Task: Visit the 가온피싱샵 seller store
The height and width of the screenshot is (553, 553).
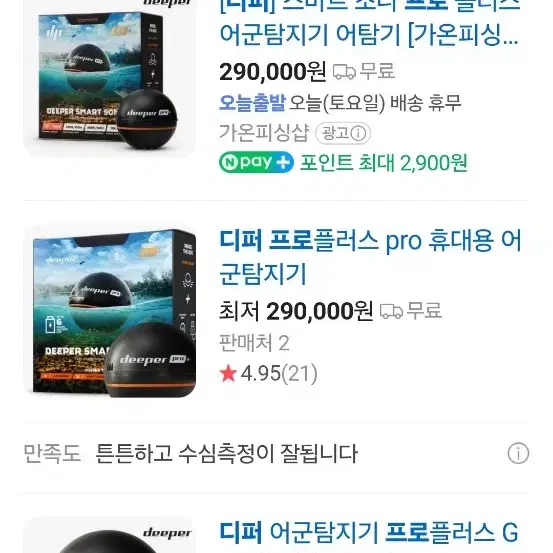Action: 265,133
